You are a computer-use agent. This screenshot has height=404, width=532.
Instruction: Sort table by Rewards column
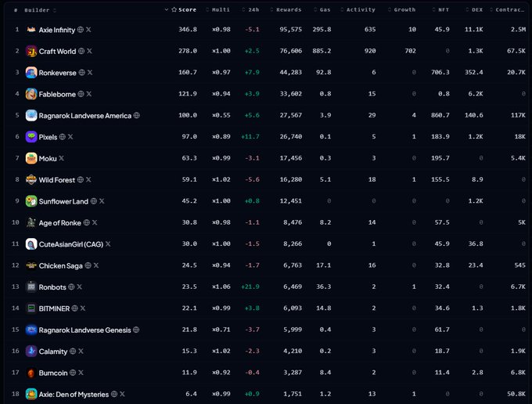click(286, 10)
